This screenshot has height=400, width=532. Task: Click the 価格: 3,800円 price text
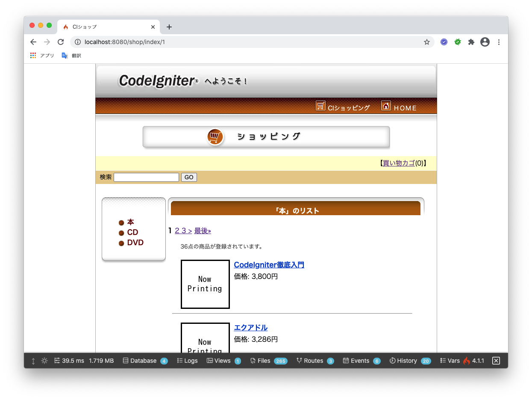click(x=256, y=276)
